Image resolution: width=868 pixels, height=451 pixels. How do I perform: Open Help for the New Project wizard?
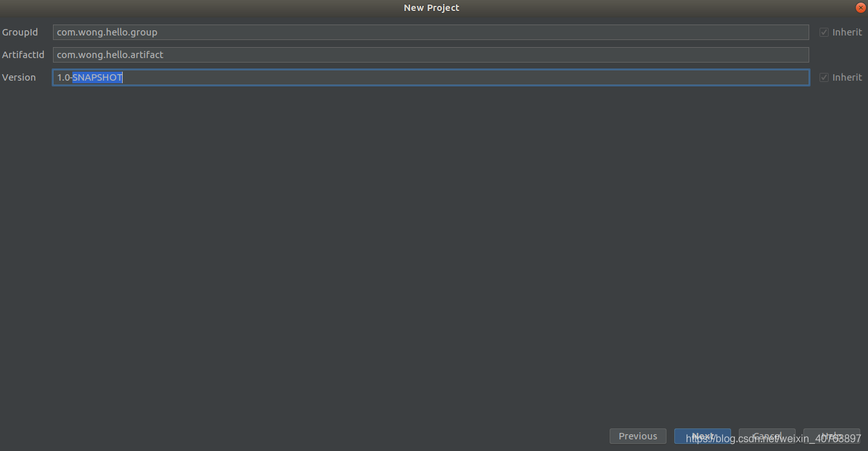832,436
